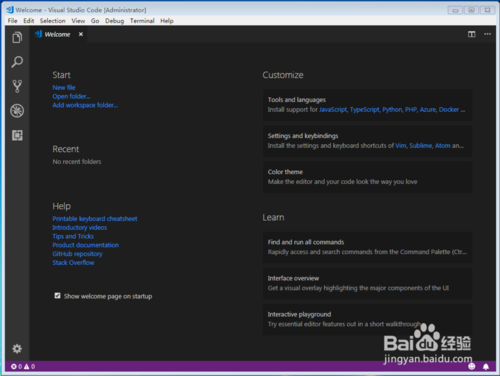Open the editor More Actions ellipsis menu
The height and width of the screenshot is (376, 500).
(487, 34)
